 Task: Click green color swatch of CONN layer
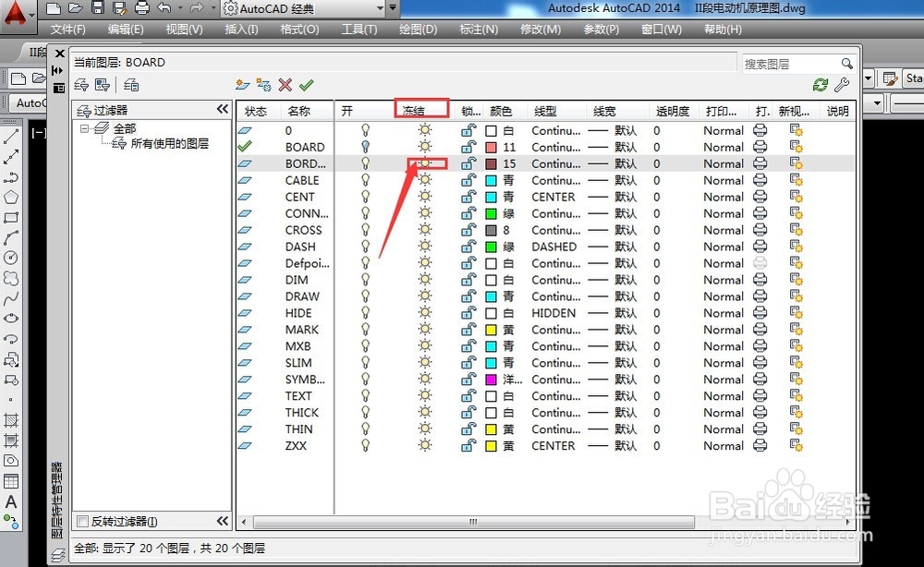point(491,213)
